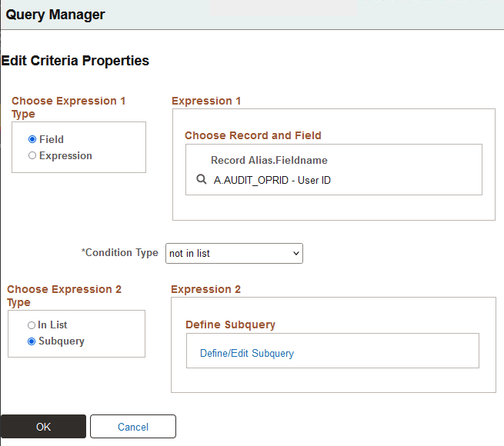The image size is (504, 446).
Task: Click the A.AUDIT_OPRID - User ID text
Action: pyautogui.click(x=272, y=180)
